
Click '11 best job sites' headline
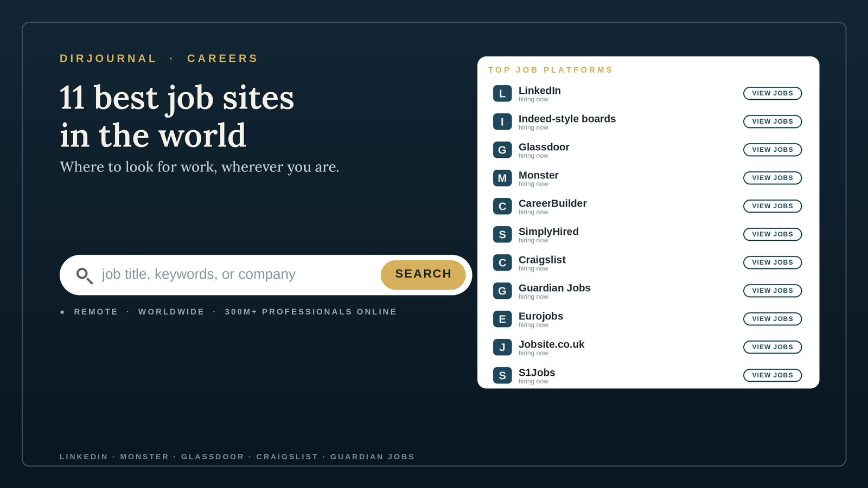[x=177, y=99]
